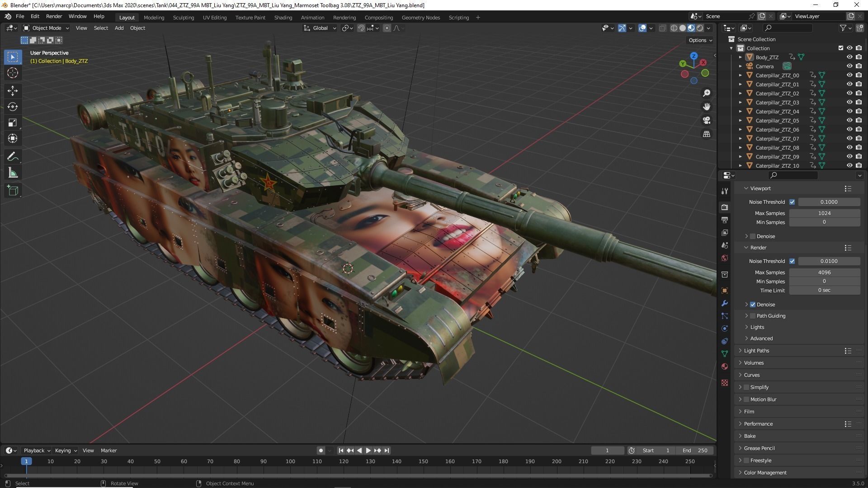
Task: Select the Measure tool
Action: coord(13,173)
